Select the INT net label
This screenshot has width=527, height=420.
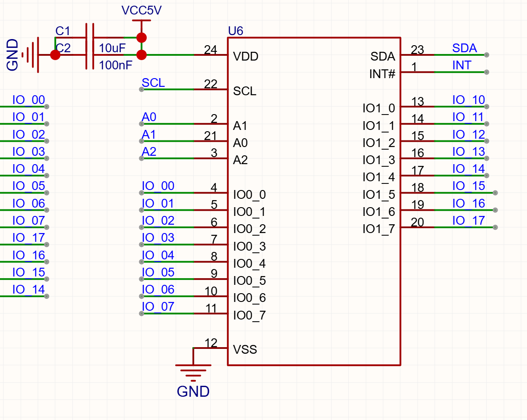click(x=462, y=65)
